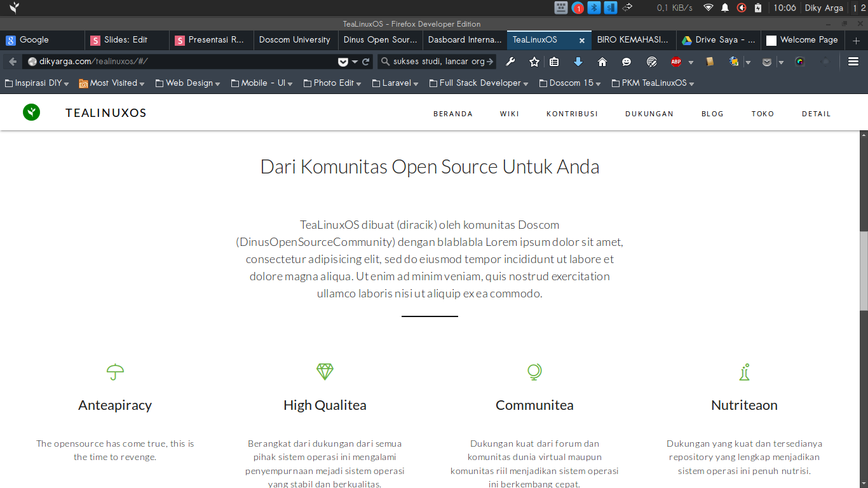Switch to the Doscom University tab
The height and width of the screenshot is (488, 868).
click(x=296, y=40)
